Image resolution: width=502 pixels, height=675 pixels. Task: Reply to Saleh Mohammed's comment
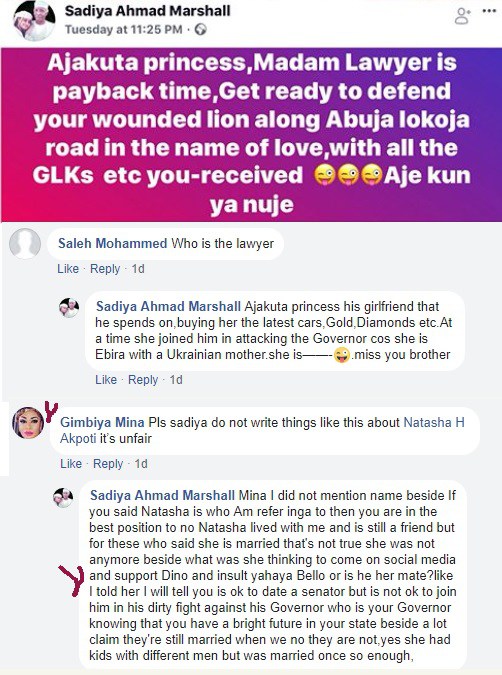(105, 269)
